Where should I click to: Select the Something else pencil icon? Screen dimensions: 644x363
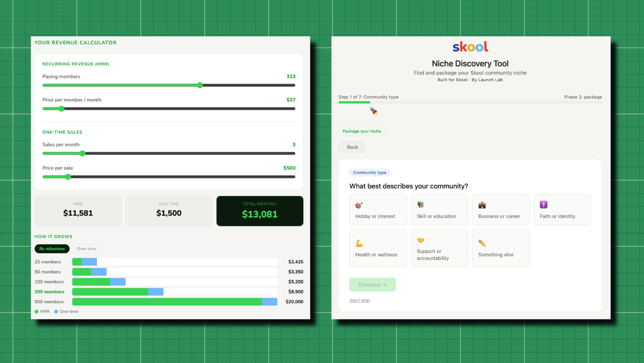click(482, 243)
